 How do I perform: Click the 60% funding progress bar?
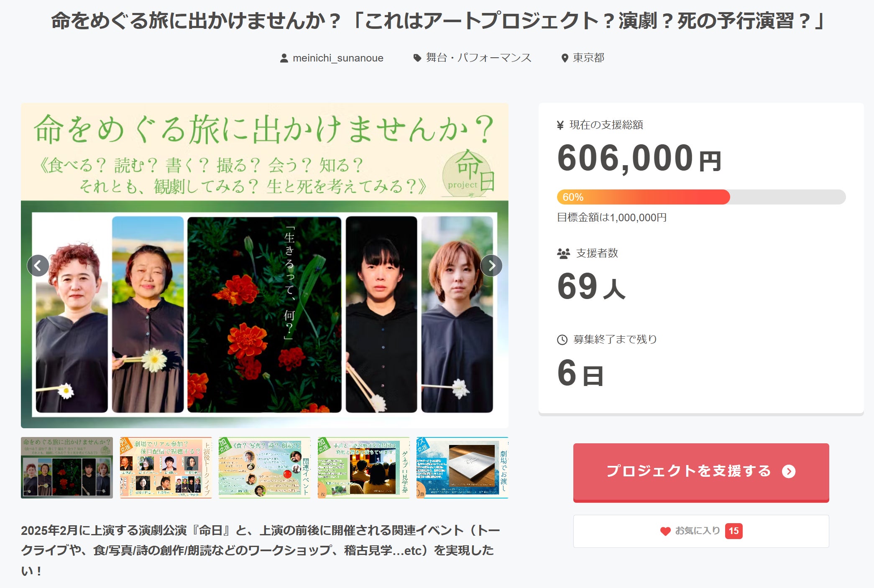pos(701,197)
